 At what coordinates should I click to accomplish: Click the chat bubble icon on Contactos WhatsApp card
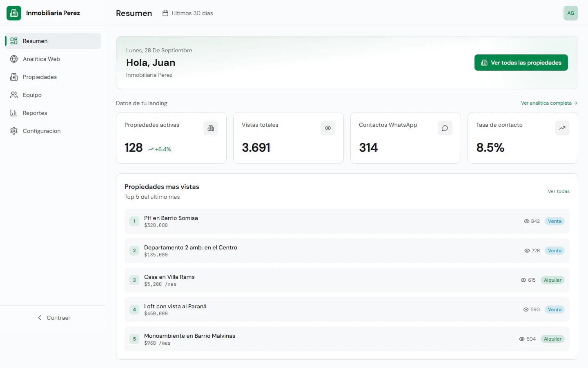445,128
